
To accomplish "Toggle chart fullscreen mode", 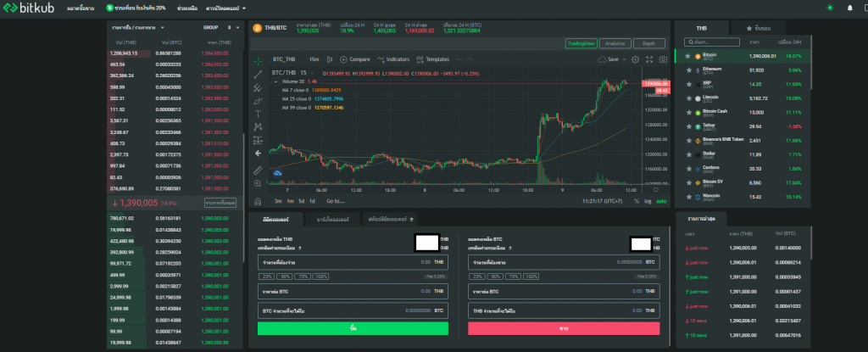I will 649,59.
